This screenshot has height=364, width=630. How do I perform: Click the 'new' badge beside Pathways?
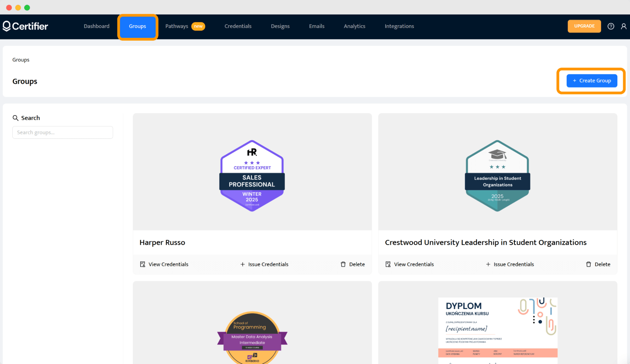coord(198,26)
